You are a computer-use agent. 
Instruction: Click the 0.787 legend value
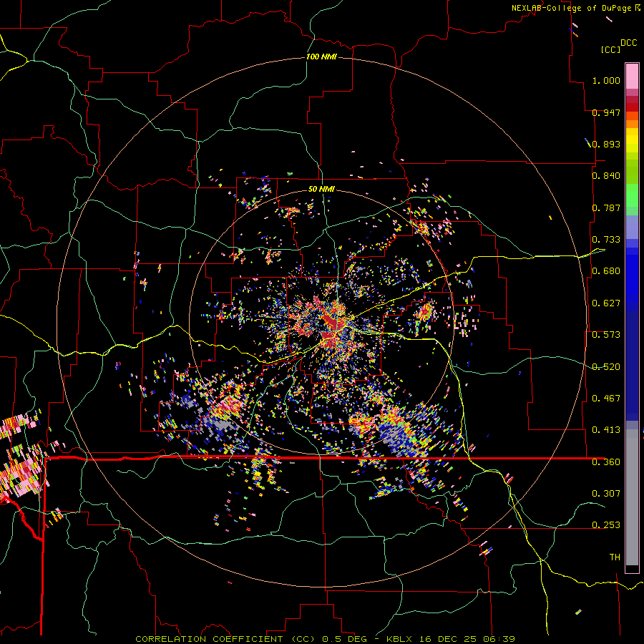click(606, 208)
